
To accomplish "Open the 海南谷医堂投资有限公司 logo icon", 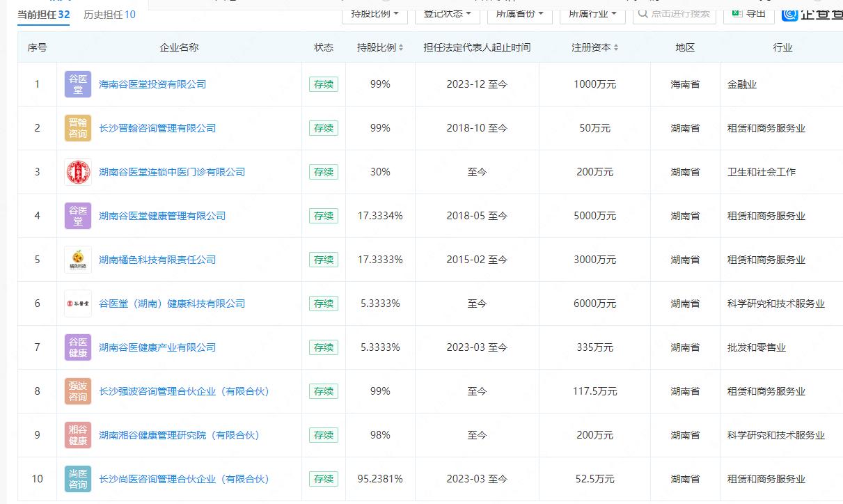I will [78, 84].
